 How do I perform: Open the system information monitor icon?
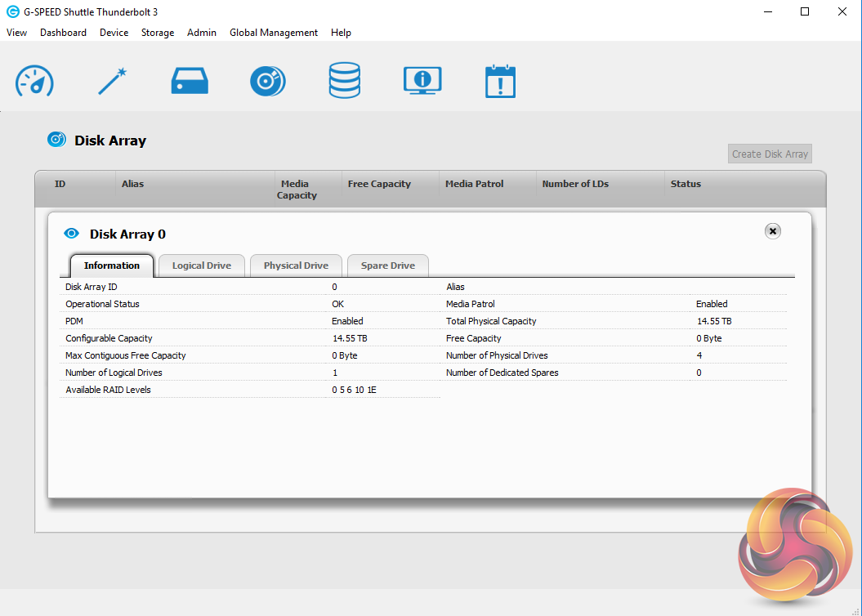[422, 81]
